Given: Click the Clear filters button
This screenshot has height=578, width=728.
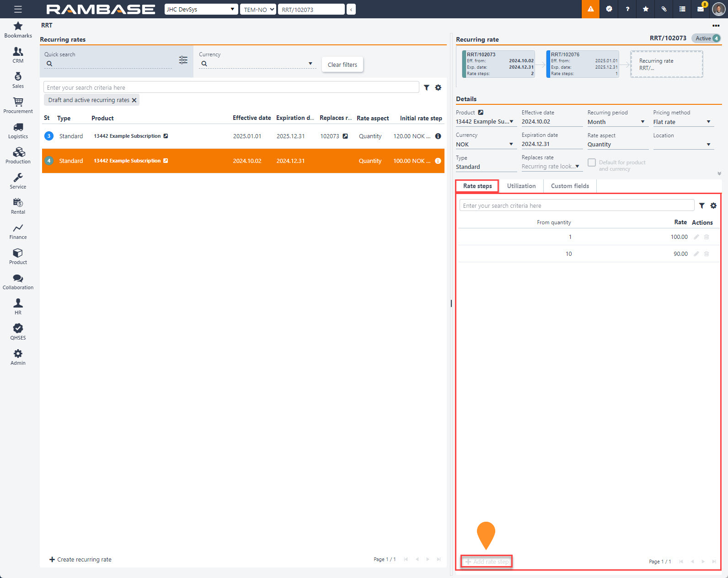Looking at the screenshot, I should (342, 65).
